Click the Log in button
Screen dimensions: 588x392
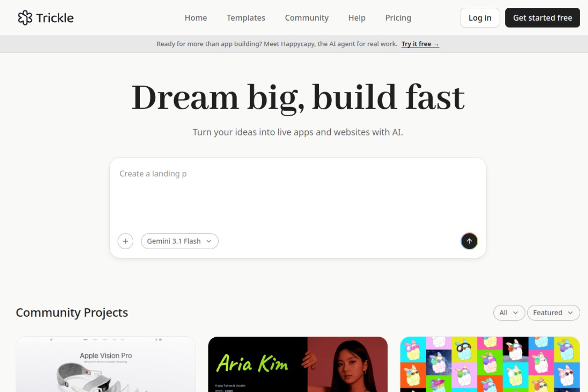tap(480, 18)
